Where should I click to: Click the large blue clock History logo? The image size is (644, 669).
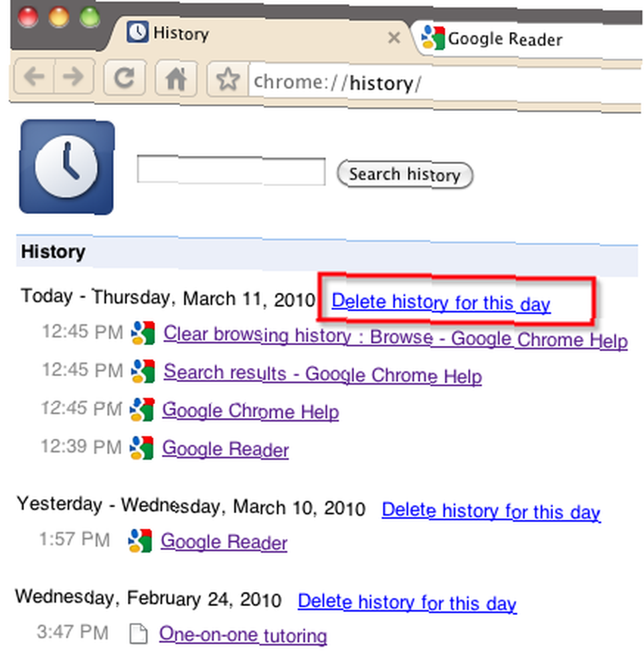tap(67, 167)
